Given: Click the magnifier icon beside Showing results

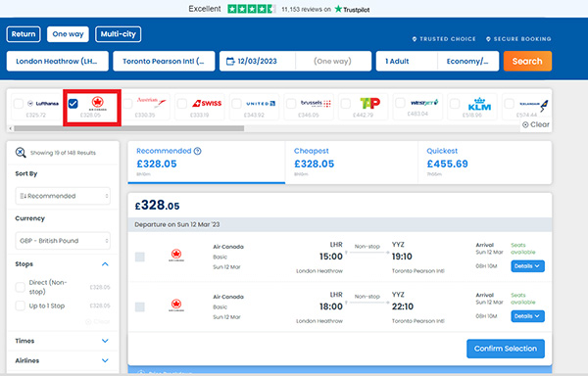Looking at the screenshot, I should click(21, 153).
